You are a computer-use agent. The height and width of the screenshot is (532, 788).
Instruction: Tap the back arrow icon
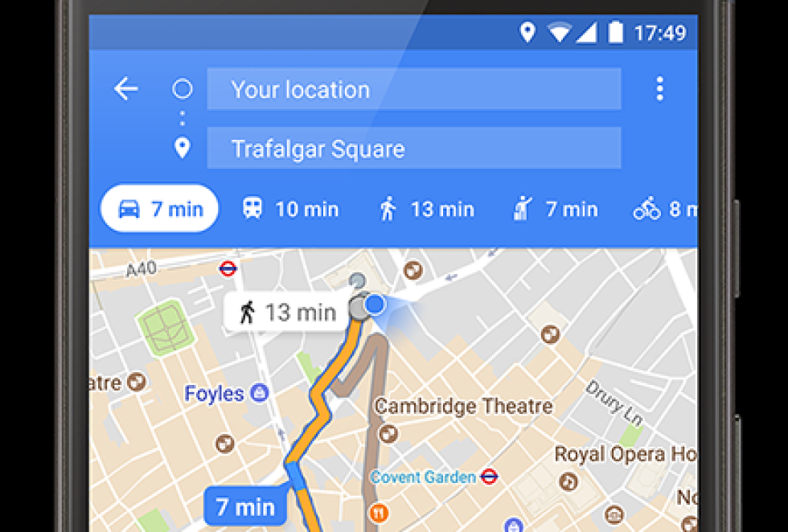(x=125, y=89)
